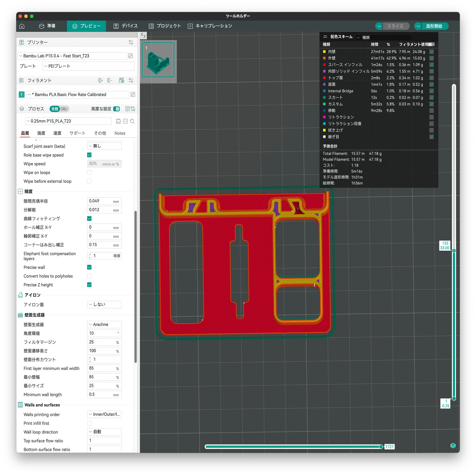Image resolution: width=476 pixels, height=476 pixels.
Task: Open color scheme type (種類) dropdown
Action: point(384,37)
